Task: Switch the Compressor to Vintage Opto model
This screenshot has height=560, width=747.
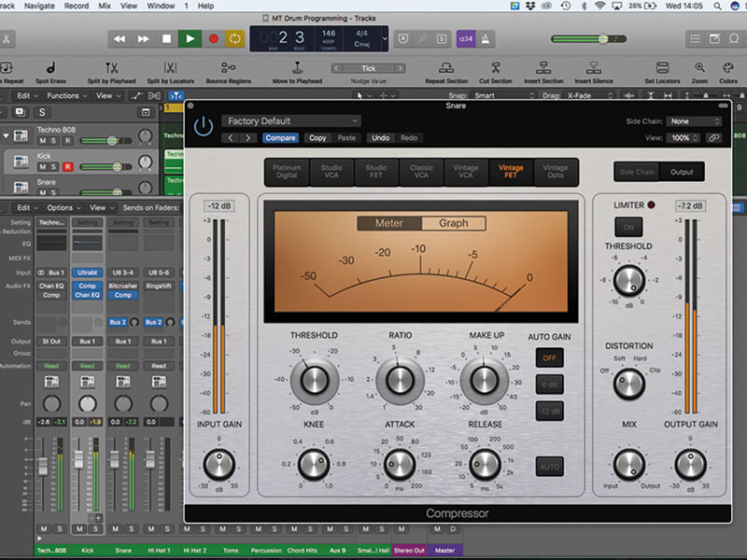Action: pyautogui.click(x=556, y=172)
